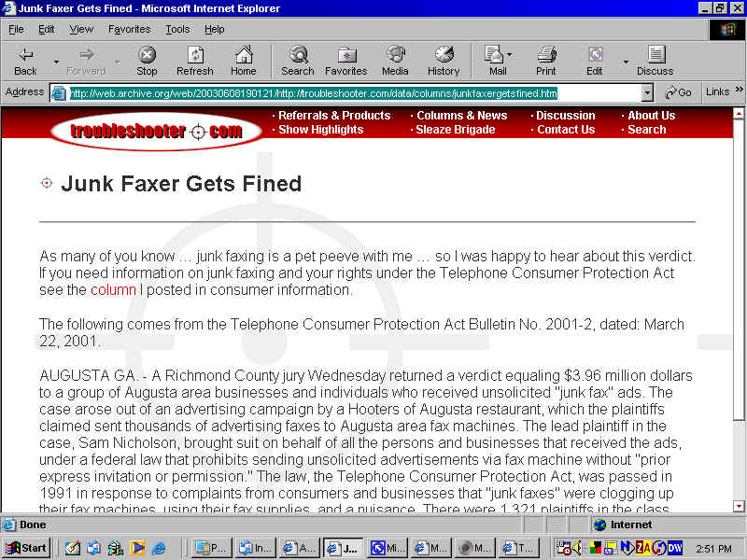The width and height of the screenshot is (747, 560).
Task: Click the Edit toolbar button
Action: 595,61
